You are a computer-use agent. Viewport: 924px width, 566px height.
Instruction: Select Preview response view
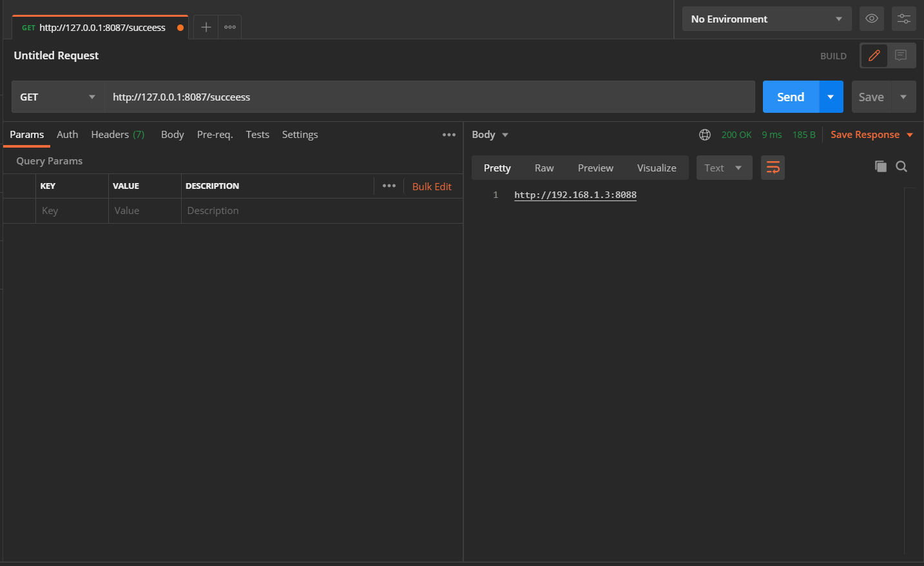595,168
